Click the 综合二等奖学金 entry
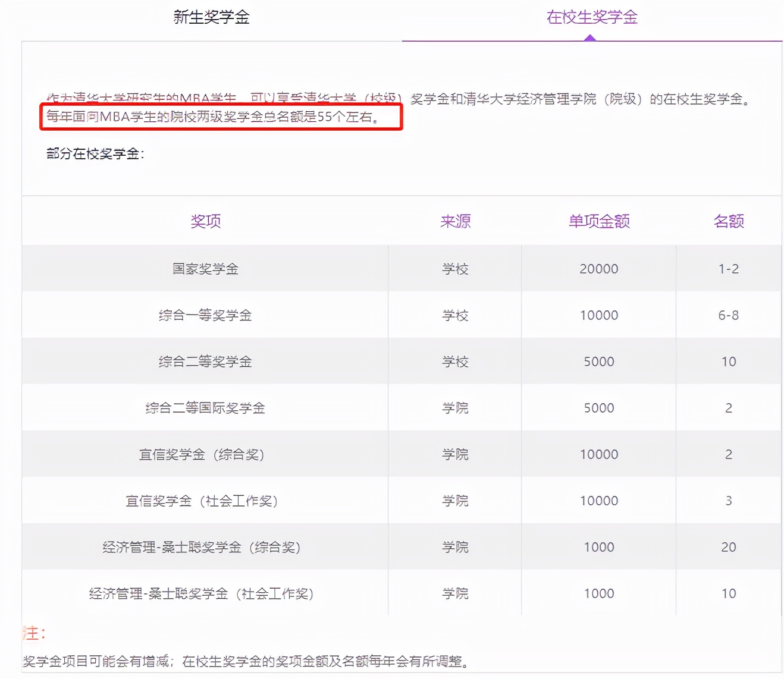The image size is (784, 679). (205, 361)
